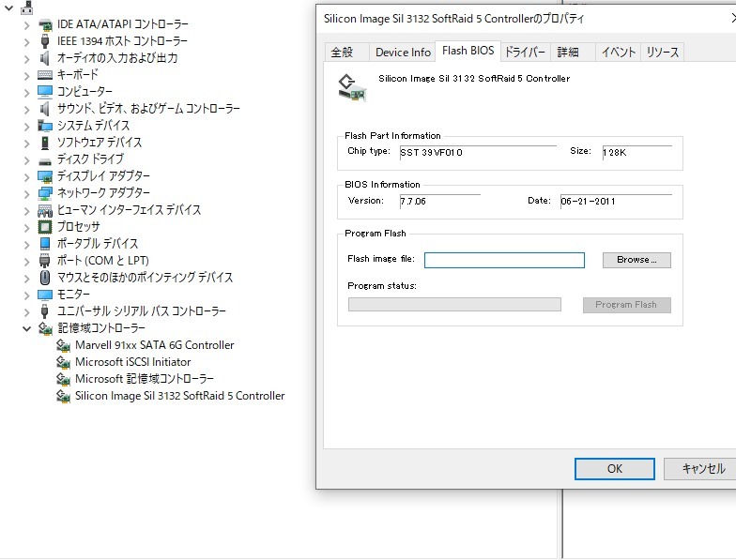Click the software devices (ソフトウェア デバイス) icon
The height and width of the screenshot is (560, 736).
(45, 143)
